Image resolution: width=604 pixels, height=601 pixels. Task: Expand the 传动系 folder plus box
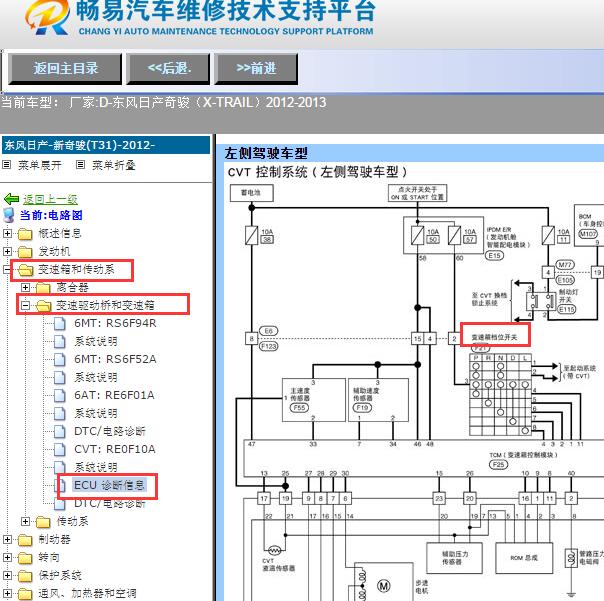25,521
